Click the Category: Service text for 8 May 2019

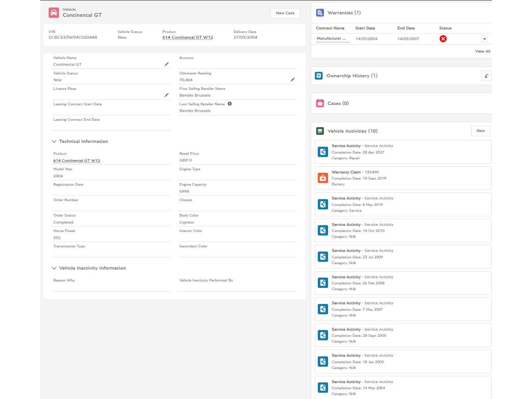click(x=347, y=211)
